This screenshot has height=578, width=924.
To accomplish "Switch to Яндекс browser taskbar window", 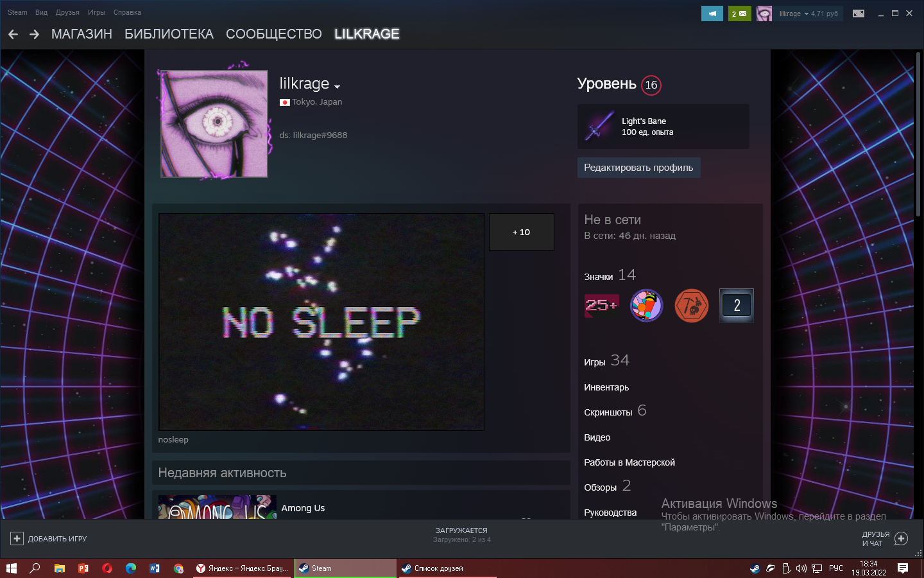I will (243, 568).
